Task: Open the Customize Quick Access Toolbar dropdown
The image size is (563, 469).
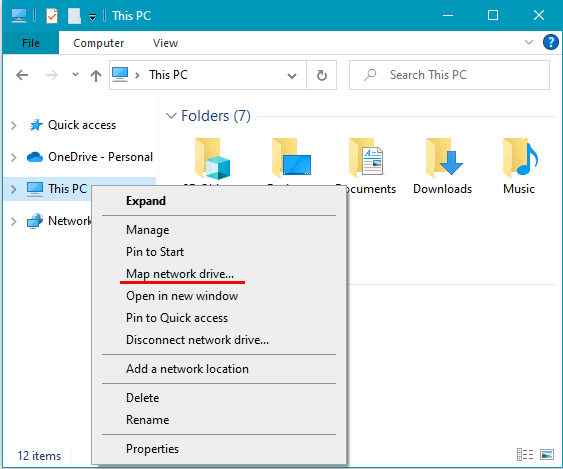Action: (93, 17)
